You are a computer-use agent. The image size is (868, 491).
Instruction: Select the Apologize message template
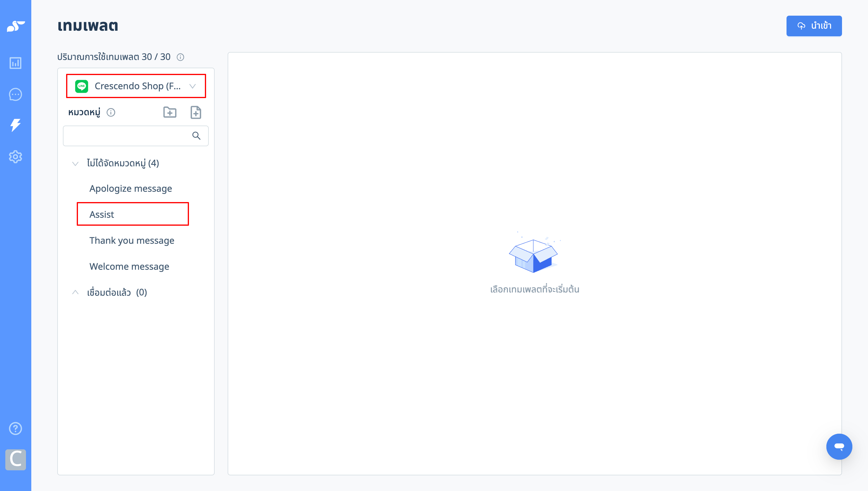[131, 188]
